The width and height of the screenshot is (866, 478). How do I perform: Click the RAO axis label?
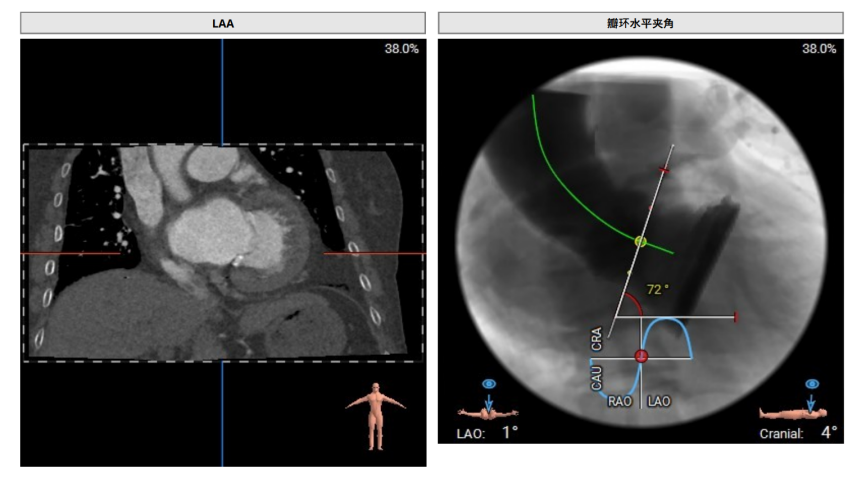(619, 401)
